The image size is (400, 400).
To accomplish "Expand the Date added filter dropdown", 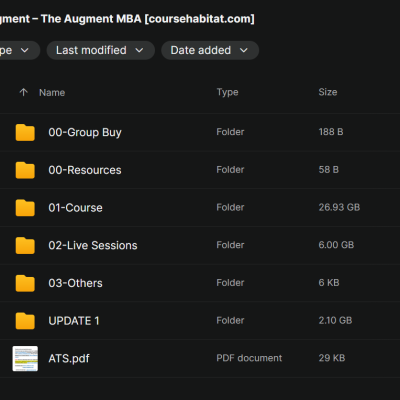I will click(210, 50).
